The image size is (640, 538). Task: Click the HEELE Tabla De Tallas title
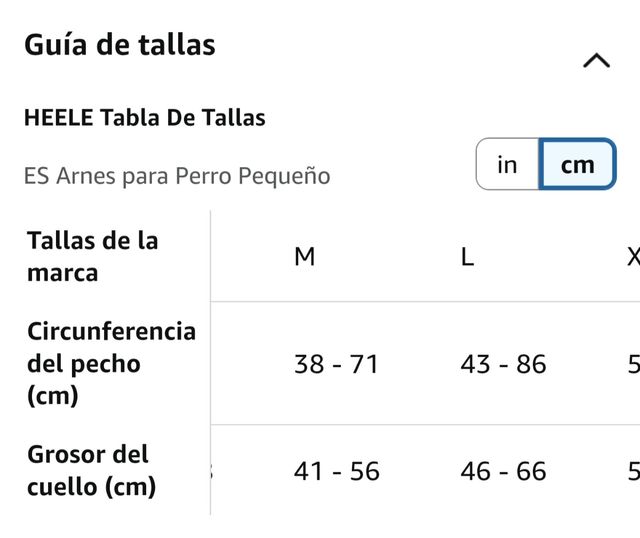click(x=144, y=118)
